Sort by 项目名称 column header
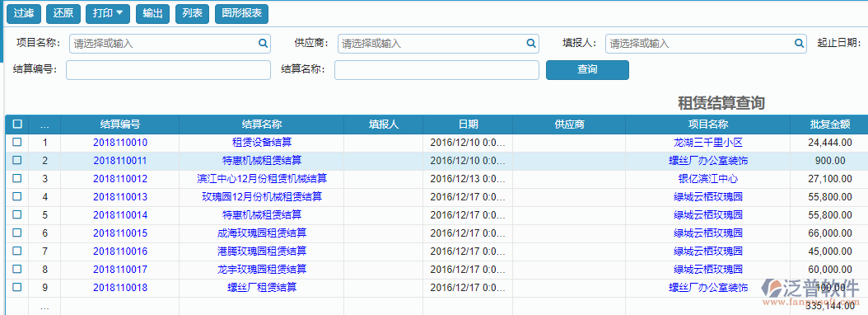 click(708, 125)
